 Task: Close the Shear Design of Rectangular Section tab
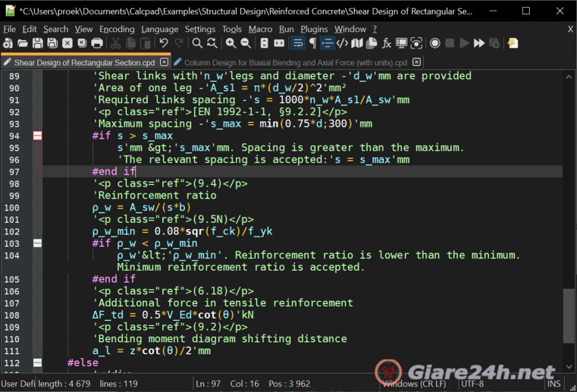(164, 62)
